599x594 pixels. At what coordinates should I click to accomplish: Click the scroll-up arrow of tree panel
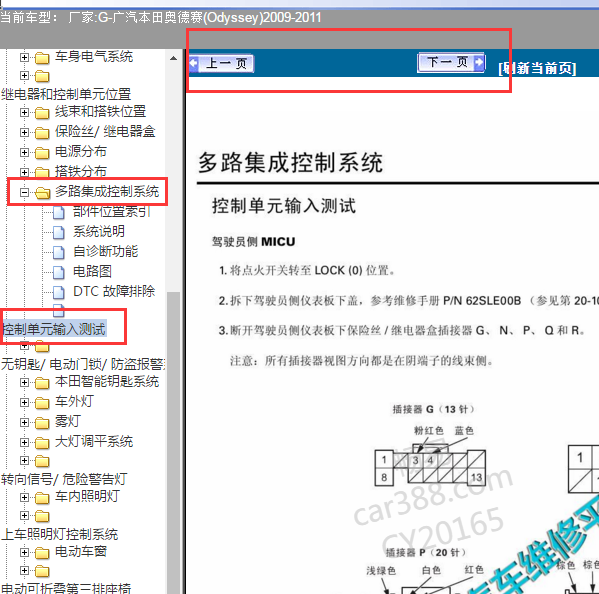[x=173, y=58]
